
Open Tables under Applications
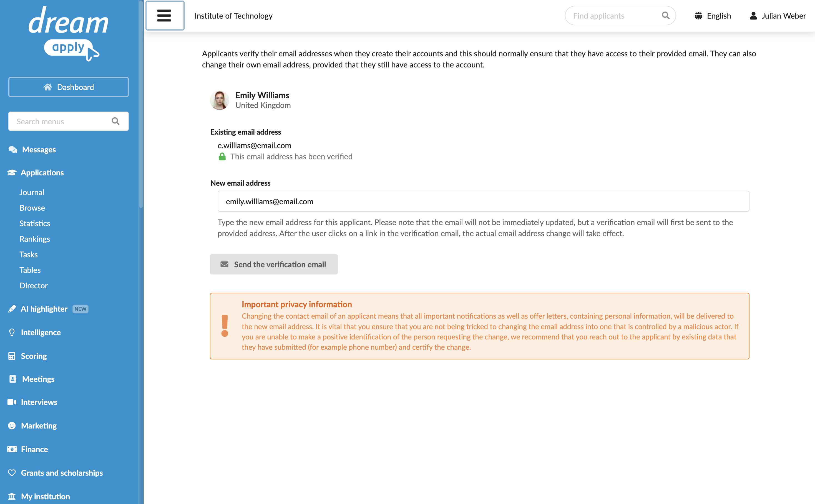pos(30,270)
